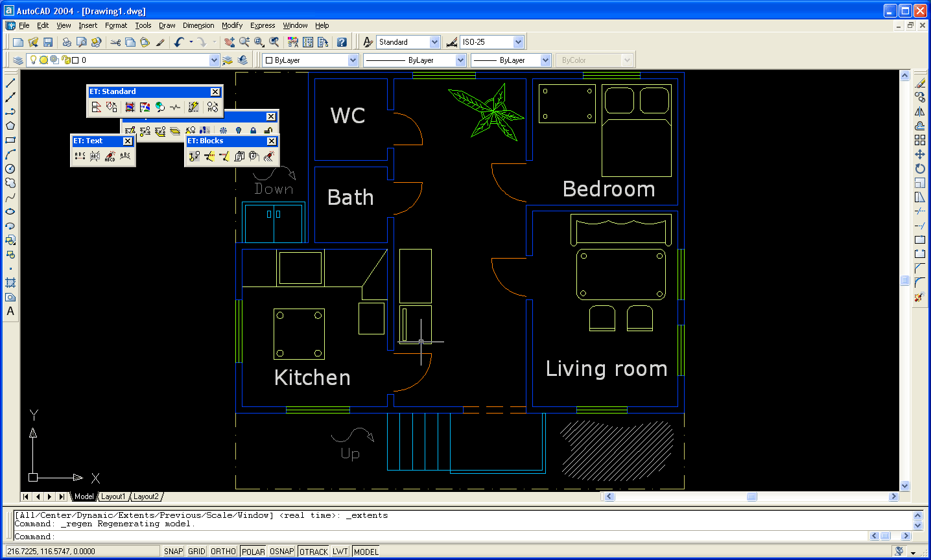This screenshot has width=931, height=560.
Task: Select the Polygon draw tool
Action: (10, 126)
